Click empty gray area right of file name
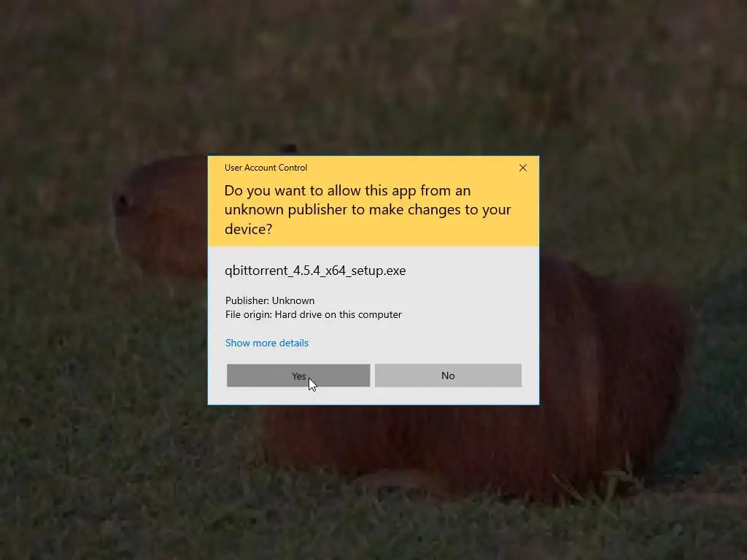747x560 pixels. [x=472, y=271]
